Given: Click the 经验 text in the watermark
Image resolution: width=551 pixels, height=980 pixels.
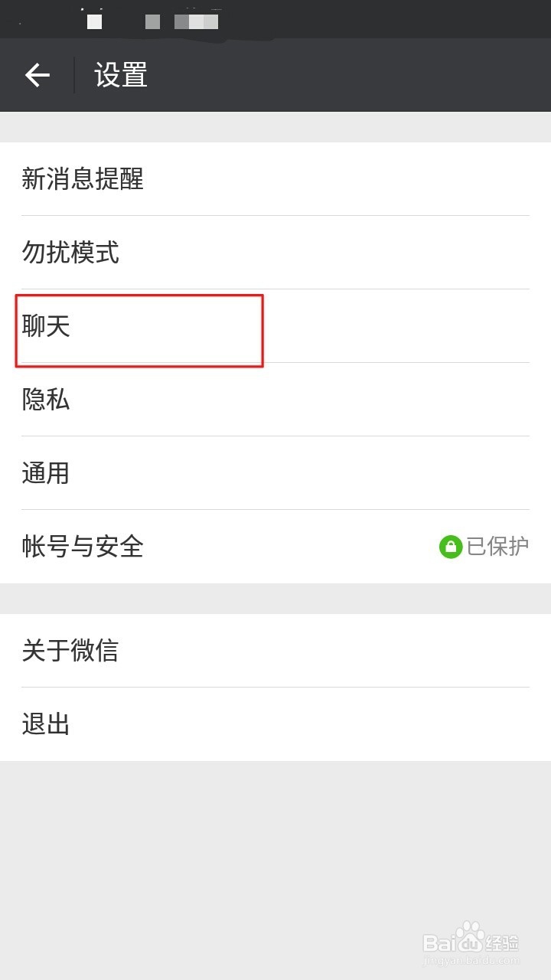Looking at the screenshot, I should point(503,943).
